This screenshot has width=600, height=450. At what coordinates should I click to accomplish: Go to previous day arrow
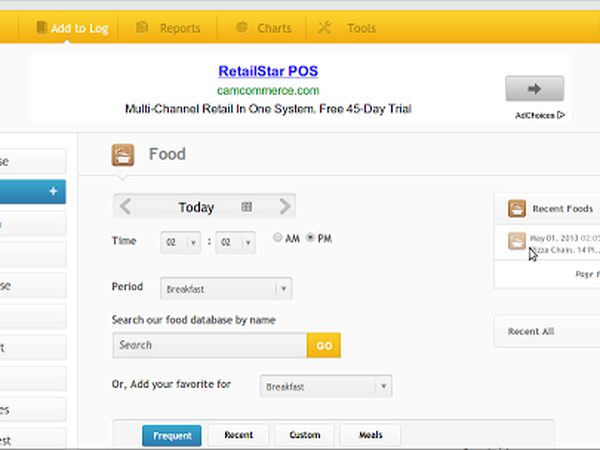tap(126, 207)
